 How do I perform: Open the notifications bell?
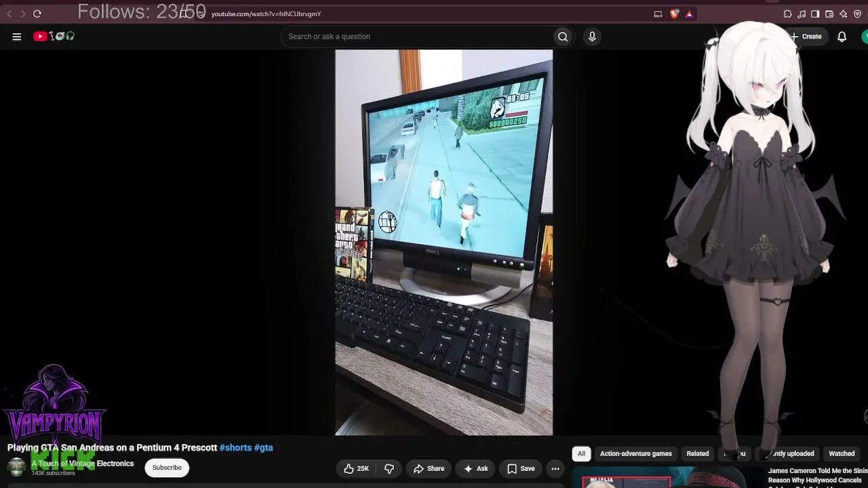point(842,37)
